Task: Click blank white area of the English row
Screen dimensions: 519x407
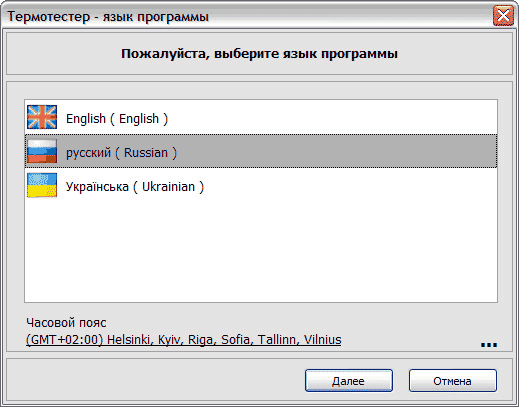Action: 333,117
